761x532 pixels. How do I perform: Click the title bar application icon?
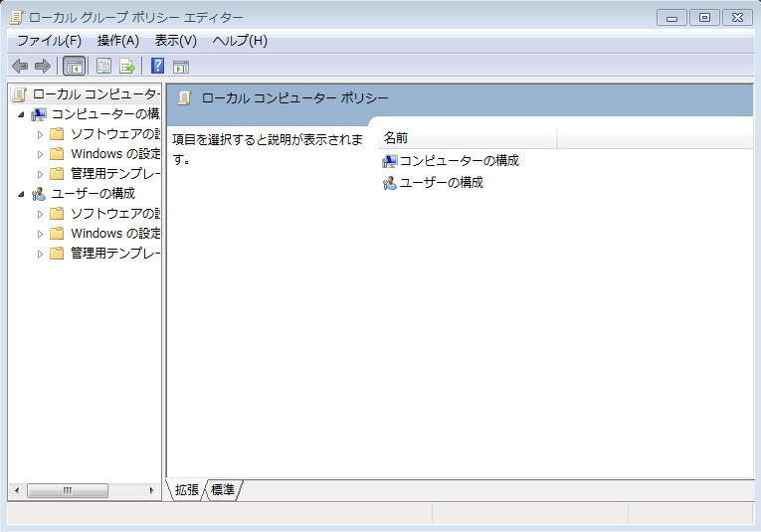(17, 18)
